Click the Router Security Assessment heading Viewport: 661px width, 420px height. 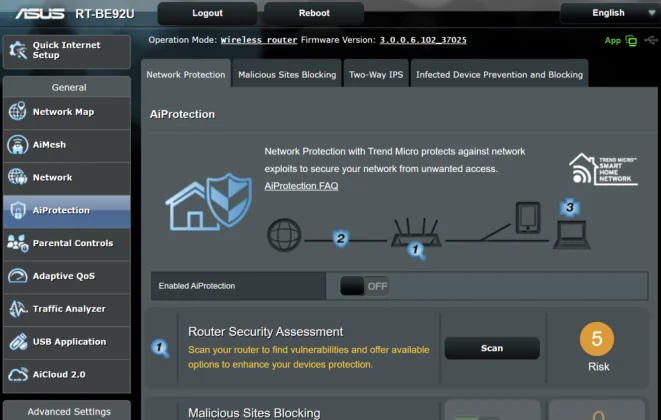click(x=266, y=332)
